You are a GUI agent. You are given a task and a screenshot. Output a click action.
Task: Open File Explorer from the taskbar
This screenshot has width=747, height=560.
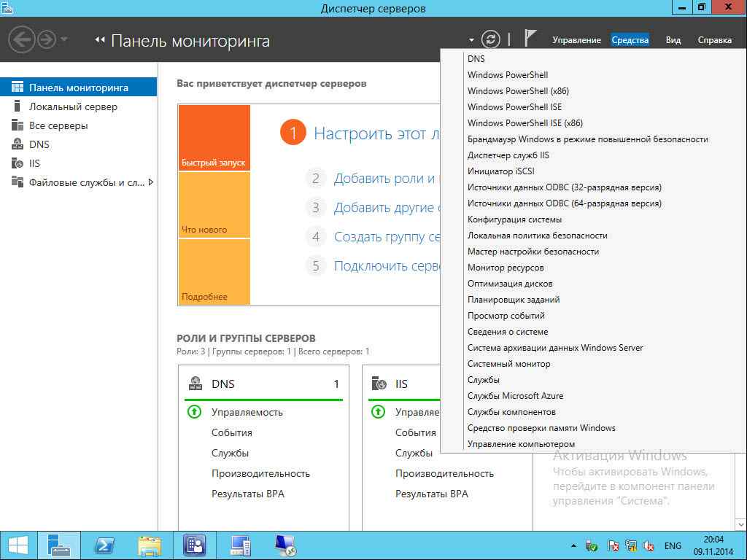[x=150, y=545]
